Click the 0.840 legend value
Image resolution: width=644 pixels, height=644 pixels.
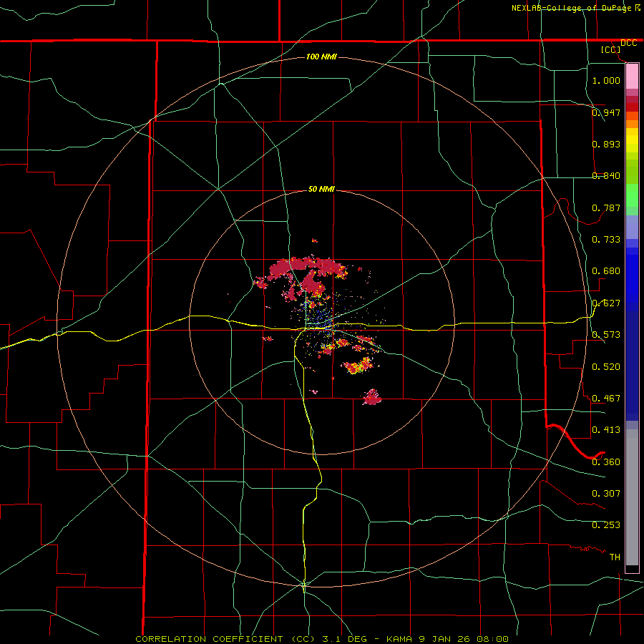(606, 175)
